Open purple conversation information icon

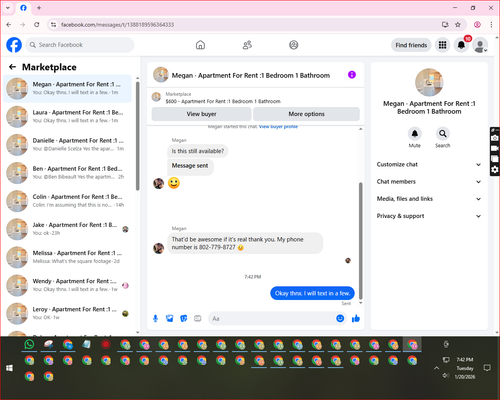[352, 75]
